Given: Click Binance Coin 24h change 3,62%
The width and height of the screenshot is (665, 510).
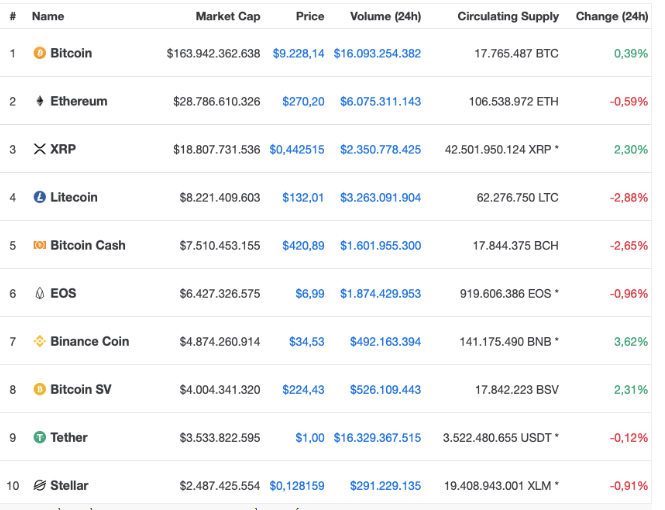Looking at the screenshot, I should [x=631, y=342].
